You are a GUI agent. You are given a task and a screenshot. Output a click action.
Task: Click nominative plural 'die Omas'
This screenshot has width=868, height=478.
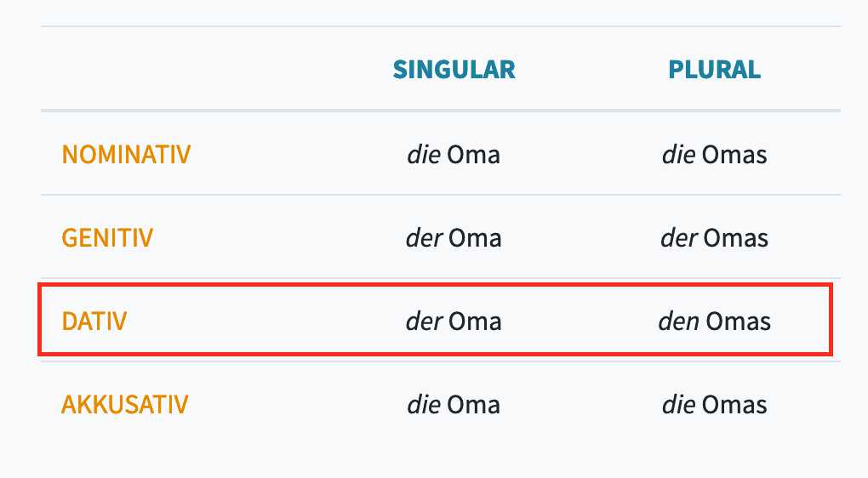coord(715,154)
